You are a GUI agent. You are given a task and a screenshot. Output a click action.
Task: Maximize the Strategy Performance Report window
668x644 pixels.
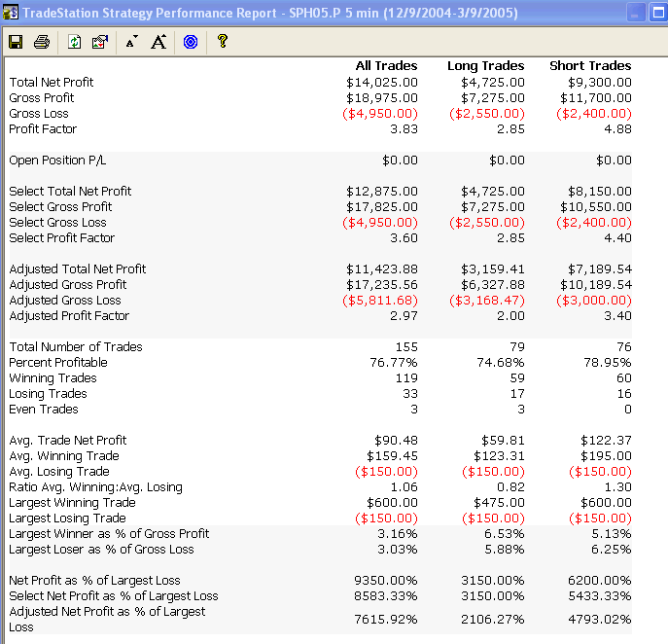point(657,13)
